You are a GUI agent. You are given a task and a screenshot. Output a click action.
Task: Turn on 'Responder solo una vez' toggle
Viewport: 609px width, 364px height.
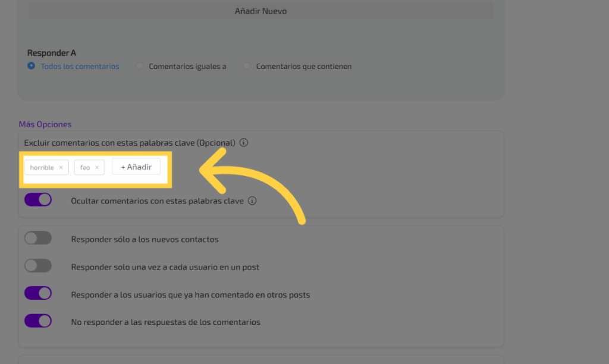(x=38, y=266)
